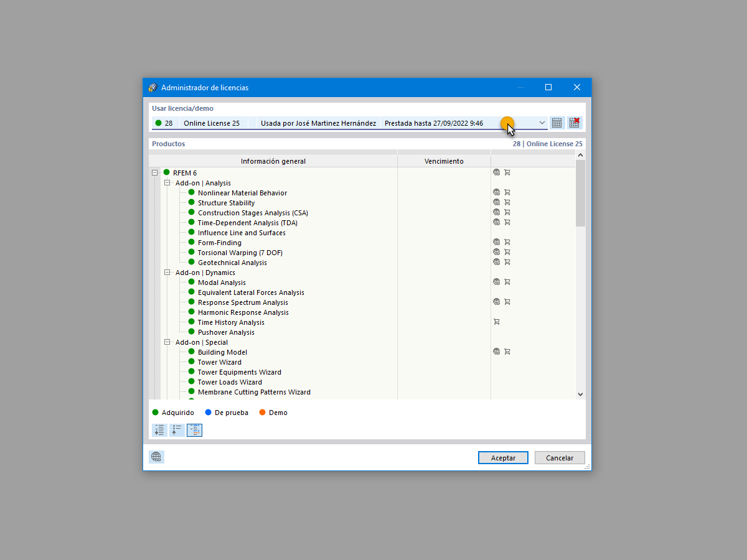Collapse the Add-on | Dynamics group

pos(167,273)
